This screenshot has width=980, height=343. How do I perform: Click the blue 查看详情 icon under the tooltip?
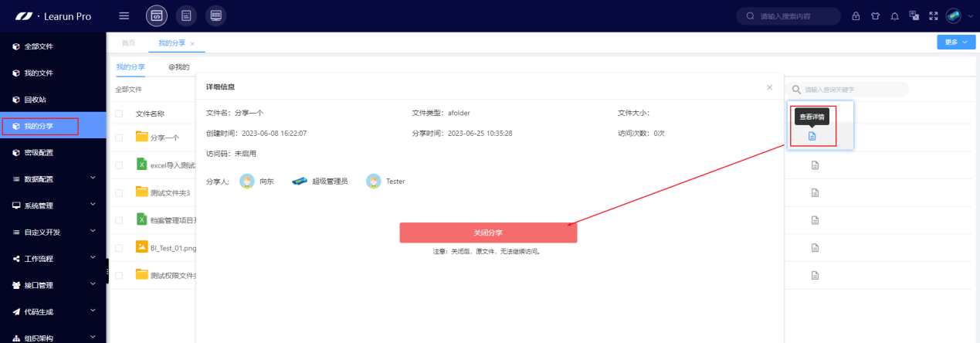click(812, 136)
